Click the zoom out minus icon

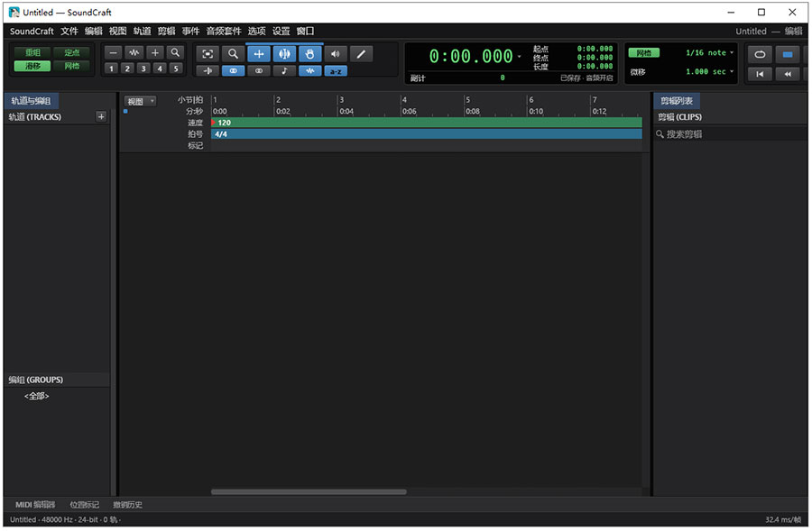tap(113, 52)
